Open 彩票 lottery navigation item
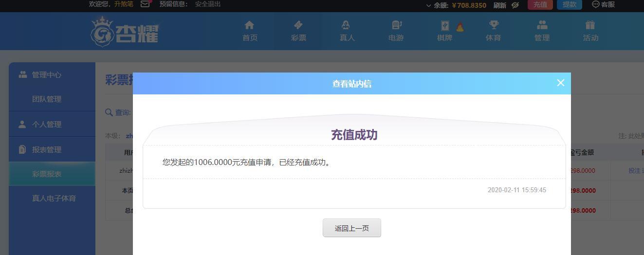 pos(298,31)
